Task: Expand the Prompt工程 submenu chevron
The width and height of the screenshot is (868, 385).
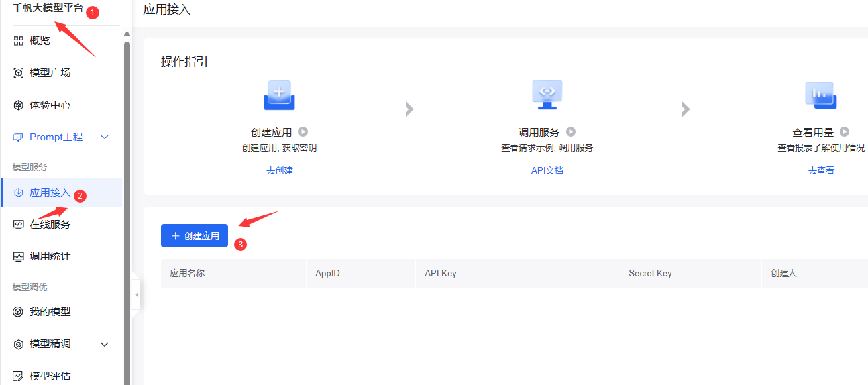Action: (104, 137)
